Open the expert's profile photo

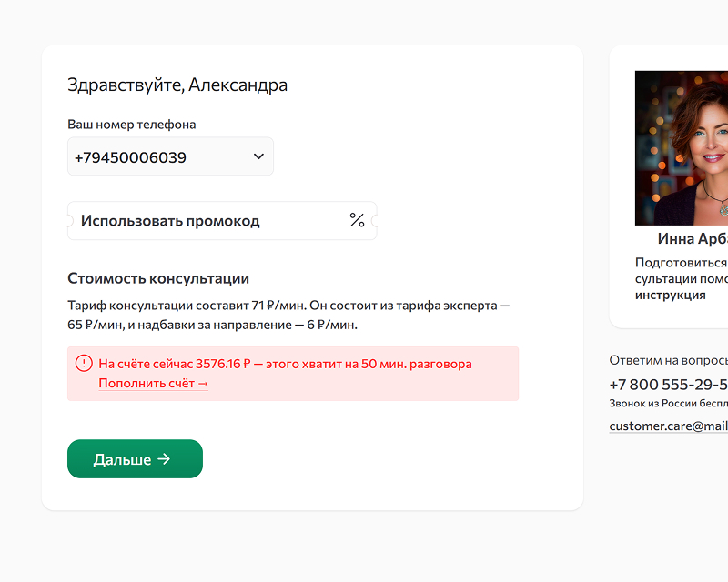(x=682, y=148)
